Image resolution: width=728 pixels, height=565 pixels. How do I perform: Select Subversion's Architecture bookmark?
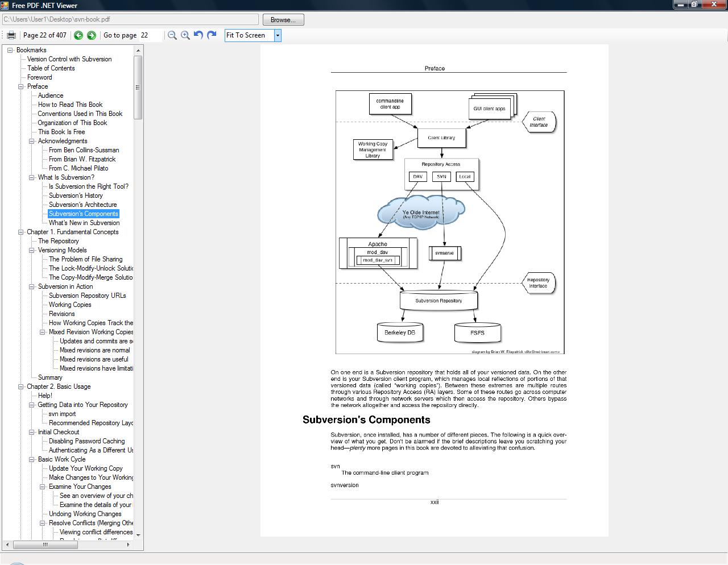tap(82, 205)
